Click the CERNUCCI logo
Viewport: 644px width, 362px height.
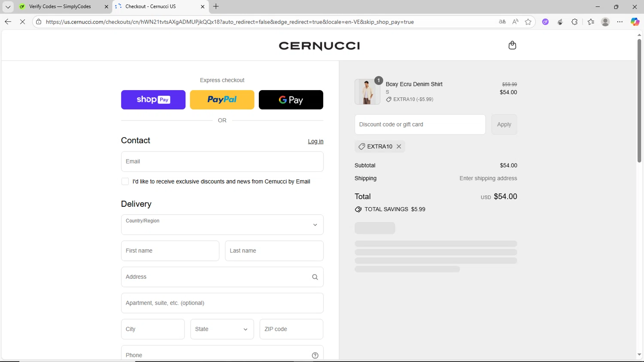tap(319, 45)
